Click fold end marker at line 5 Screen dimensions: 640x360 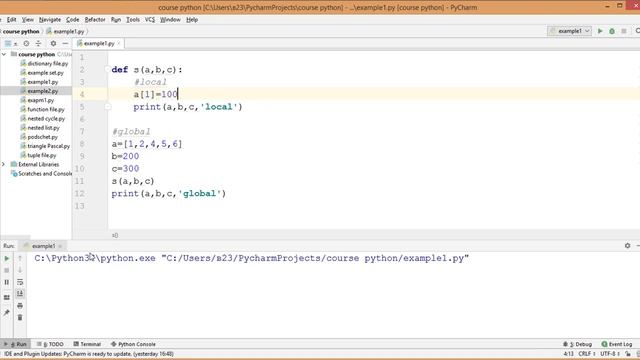107,107
